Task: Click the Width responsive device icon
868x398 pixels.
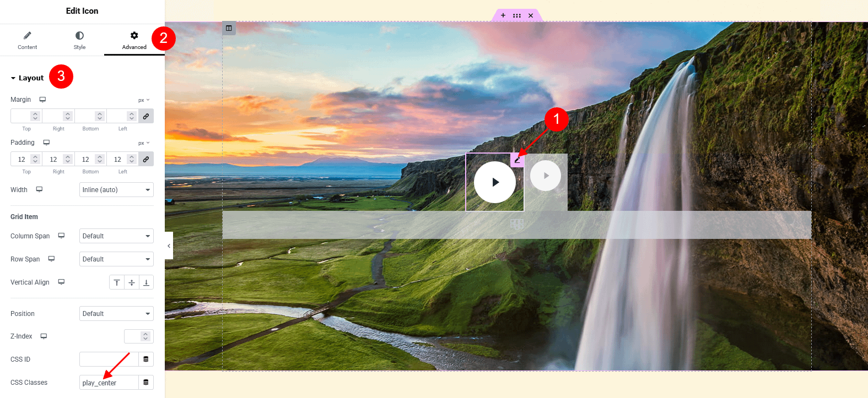Action: (39, 189)
